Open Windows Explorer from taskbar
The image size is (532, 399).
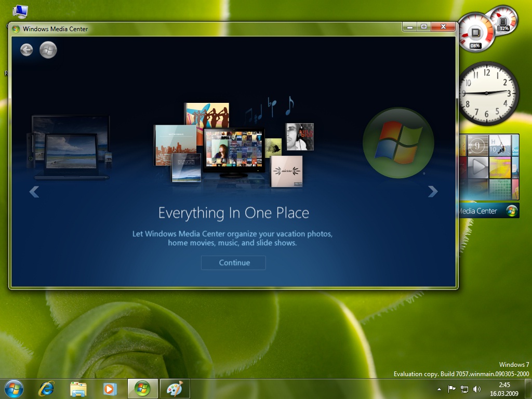click(x=78, y=389)
